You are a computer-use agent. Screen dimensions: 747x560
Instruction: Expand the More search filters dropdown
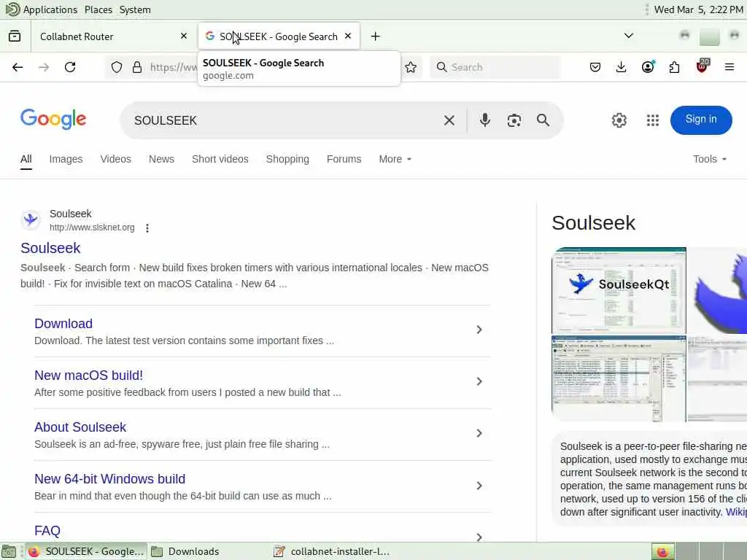pyautogui.click(x=395, y=159)
